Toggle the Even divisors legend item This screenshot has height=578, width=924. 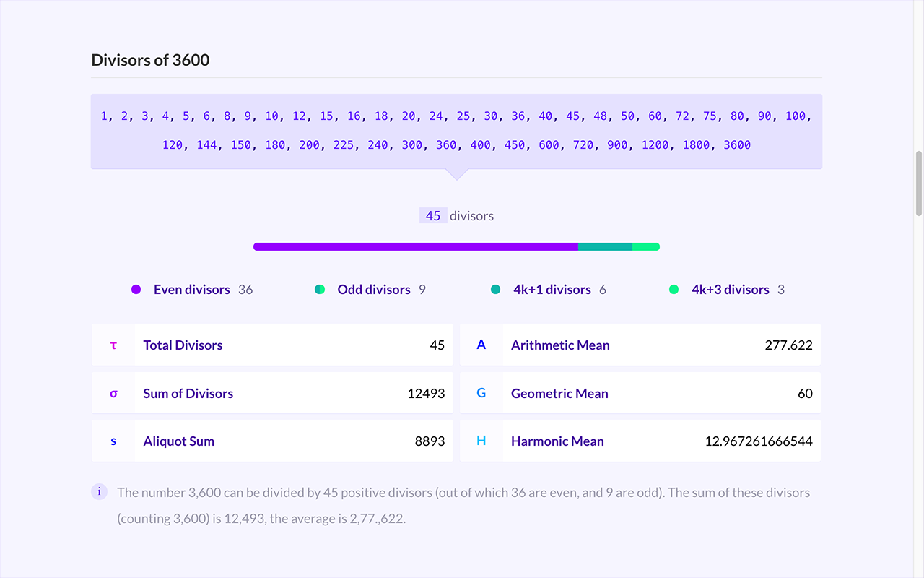[192, 290]
